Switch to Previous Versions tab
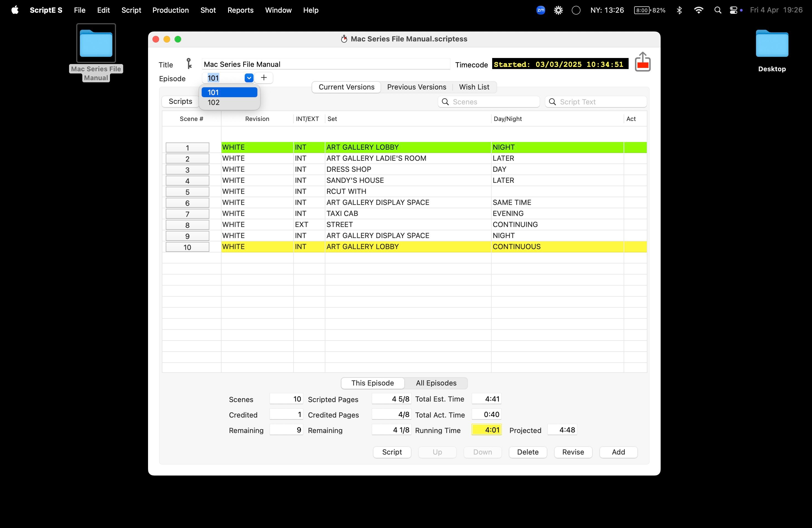The width and height of the screenshot is (812, 528). click(416, 87)
